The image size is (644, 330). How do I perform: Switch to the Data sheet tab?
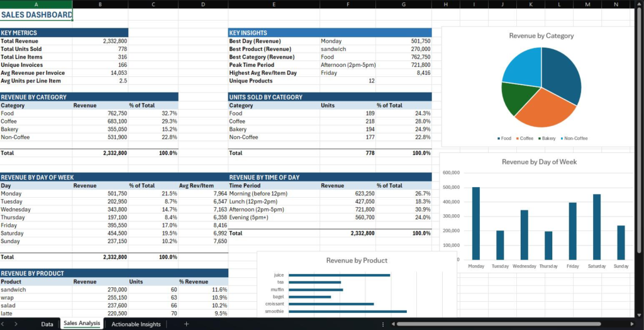coord(47,324)
